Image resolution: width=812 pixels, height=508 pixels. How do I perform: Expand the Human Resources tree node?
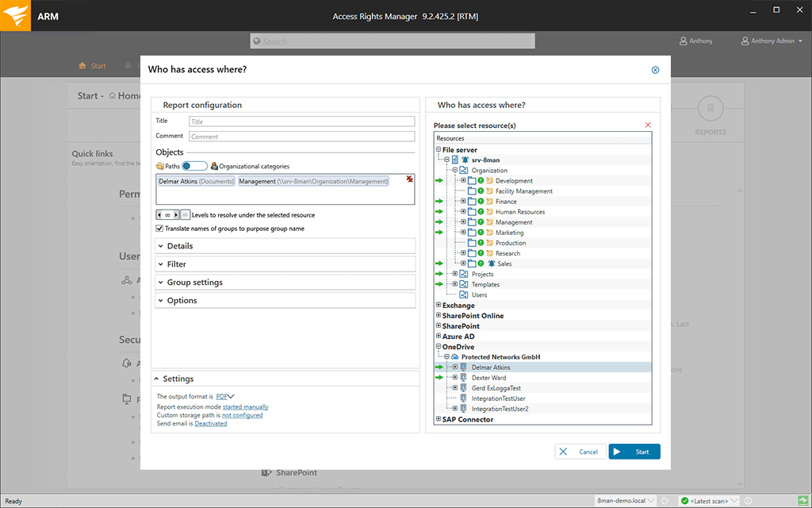(x=463, y=212)
